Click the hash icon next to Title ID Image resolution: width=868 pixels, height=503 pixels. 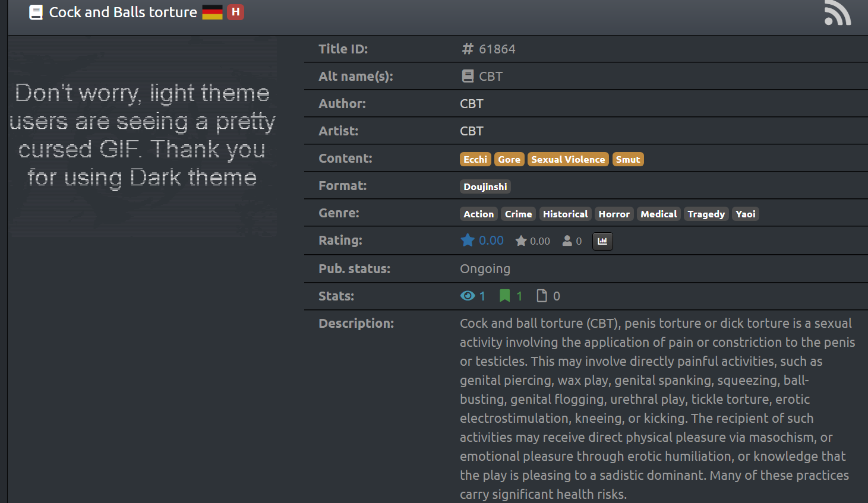[x=468, y=49]
